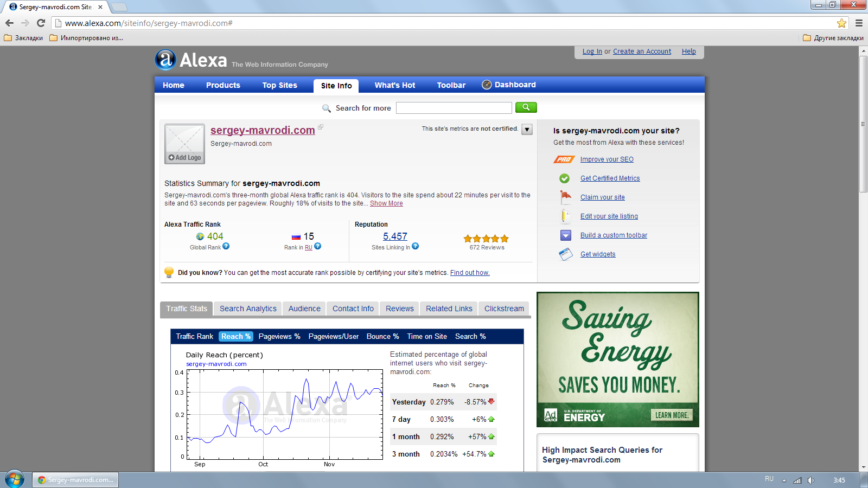Click the network signal tray icon
The height and width of the screenshot is (488, 868).
point(797,480)
